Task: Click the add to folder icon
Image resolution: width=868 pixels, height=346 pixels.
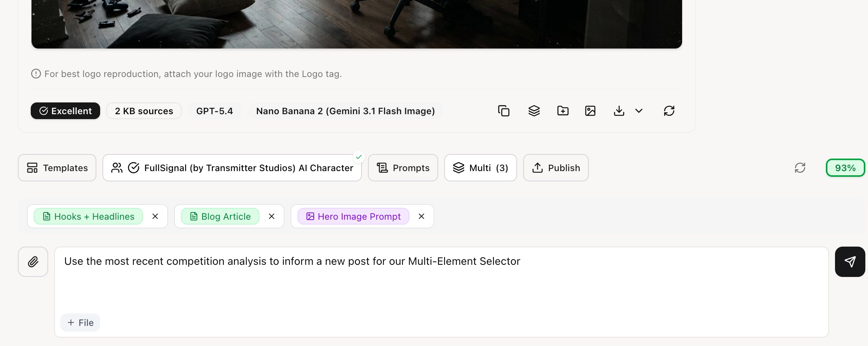Action: 563,111
